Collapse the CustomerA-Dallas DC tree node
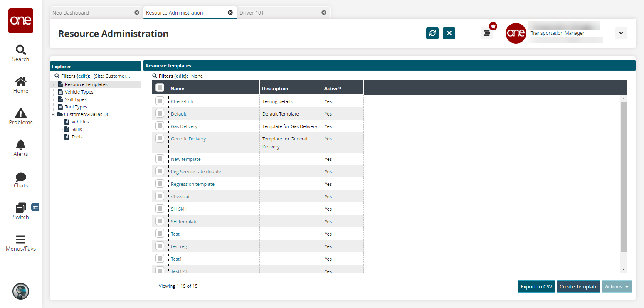 53,114
